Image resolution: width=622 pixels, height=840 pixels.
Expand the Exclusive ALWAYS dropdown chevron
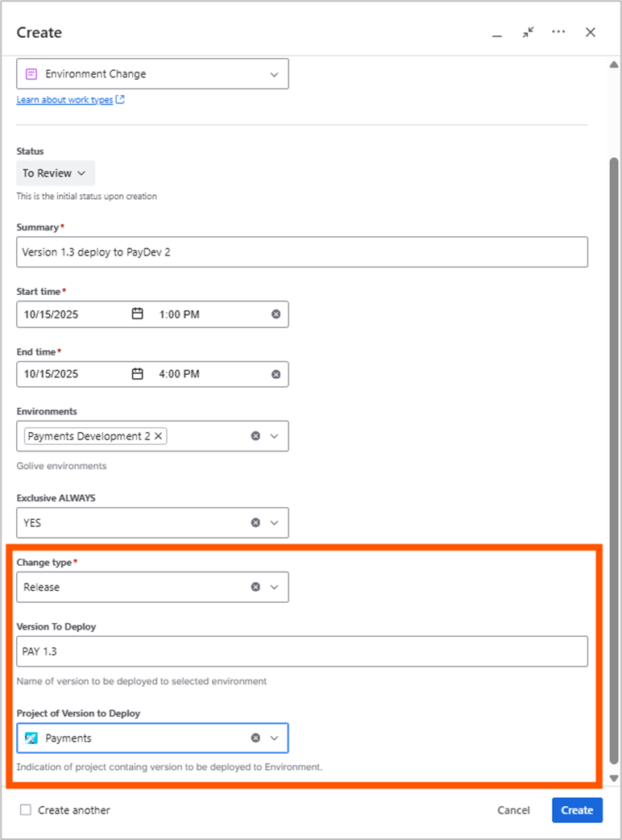point(274,522)
